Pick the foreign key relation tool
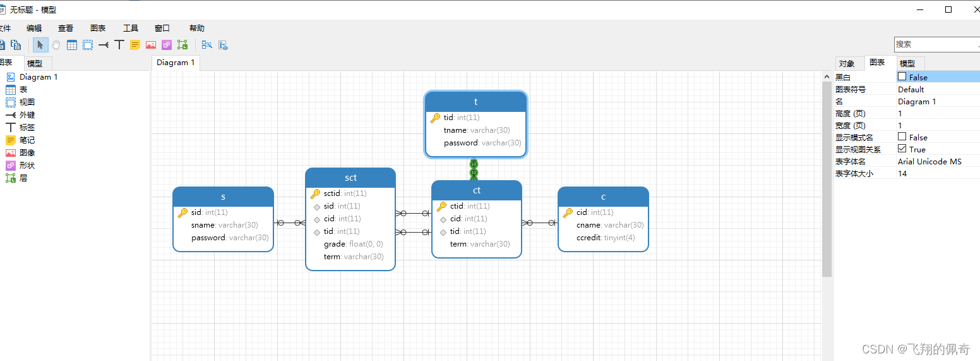Screen dimensions: 980x361 (x=104, y=45)
